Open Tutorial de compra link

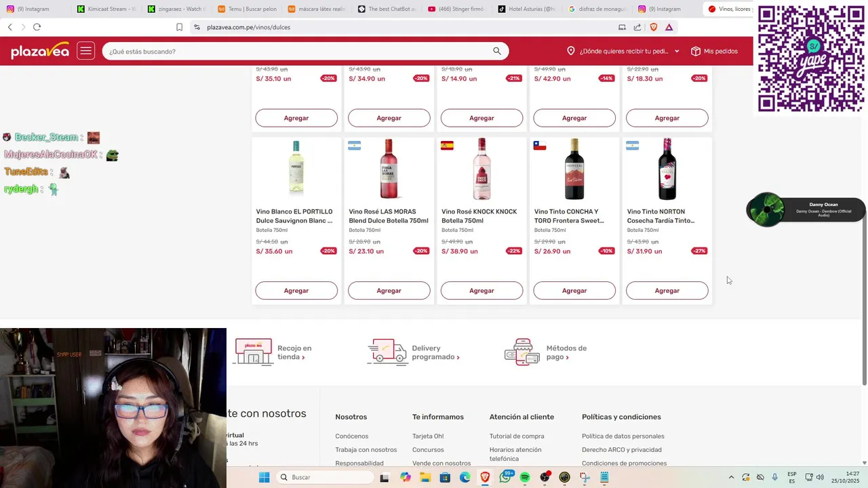click(517, 436)
